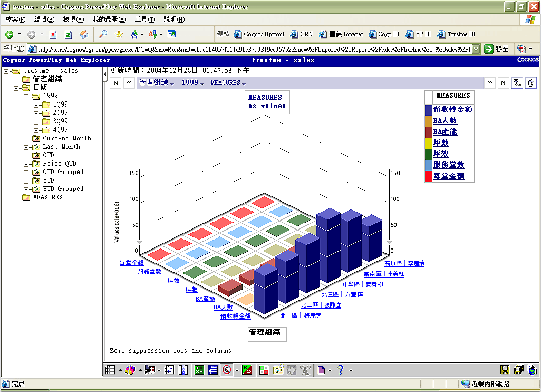Click the IE Stop button
Viewport: 541px width, 392px height.
point(53,34)
